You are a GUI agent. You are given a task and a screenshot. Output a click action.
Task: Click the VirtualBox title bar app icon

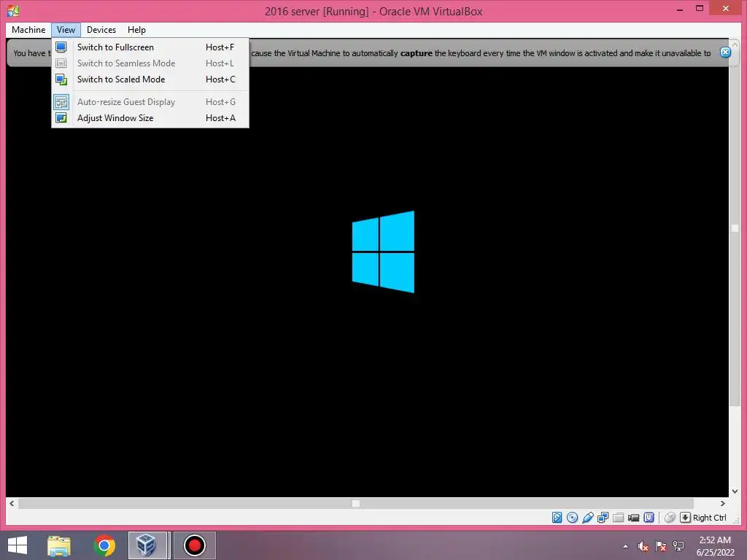(13, 10)
